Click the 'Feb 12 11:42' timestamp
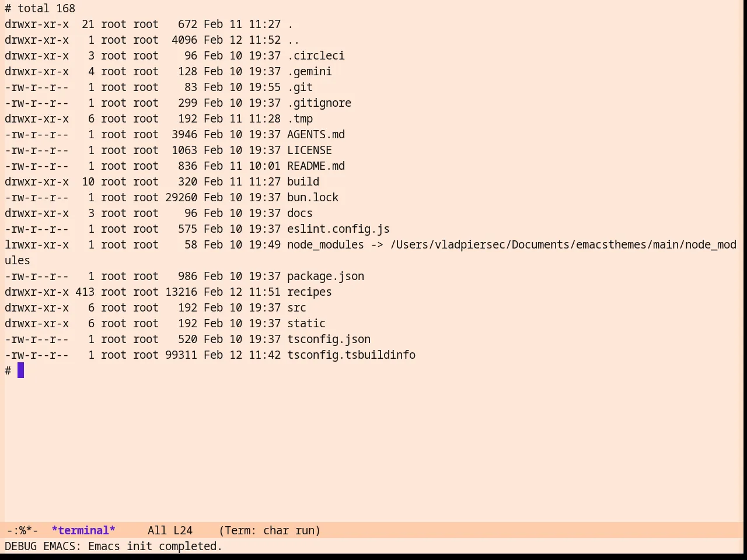 (242, 355)
